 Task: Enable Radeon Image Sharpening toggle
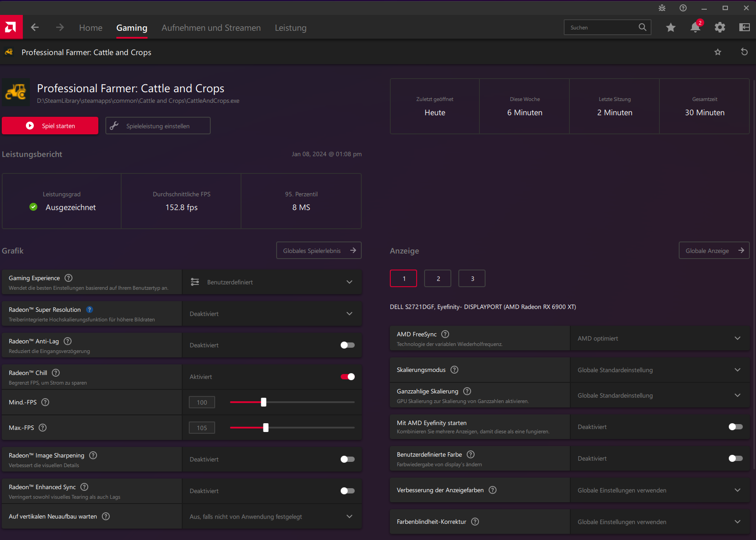coord(348,459)
